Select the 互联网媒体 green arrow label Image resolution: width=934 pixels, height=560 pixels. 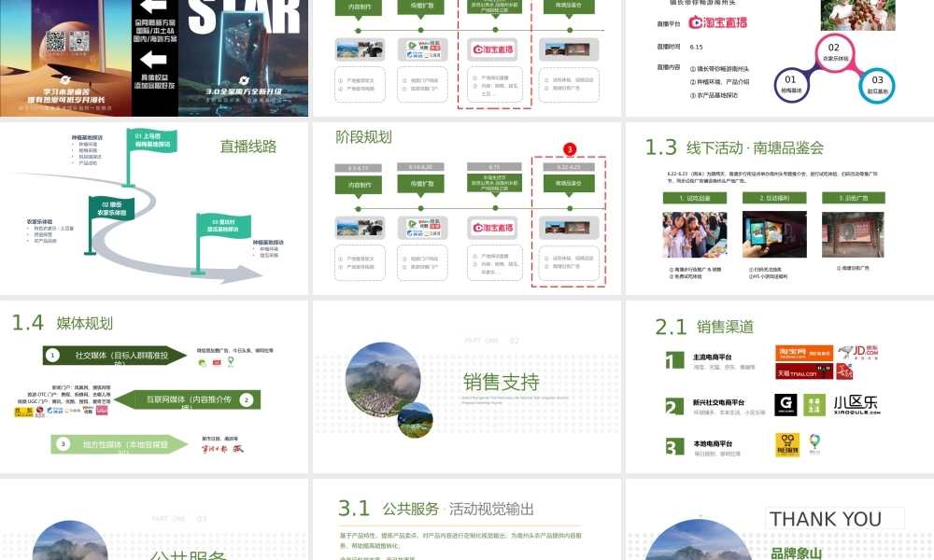189,399
